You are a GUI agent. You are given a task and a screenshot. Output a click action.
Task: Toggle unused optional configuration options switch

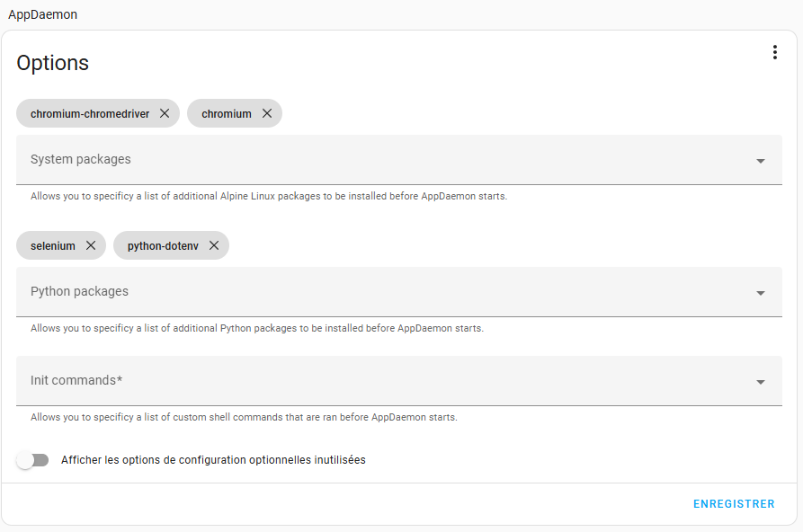tap(32, 460)
